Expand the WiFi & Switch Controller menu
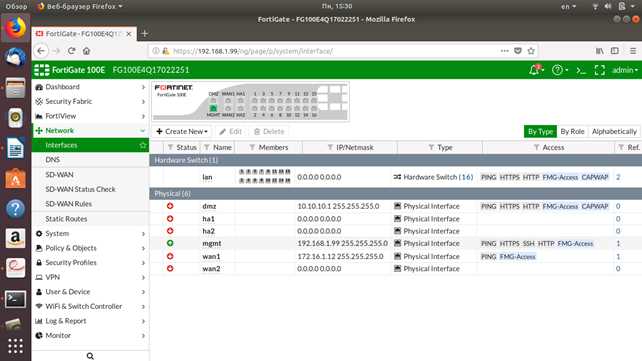This screenshot has width=642, height=361. (x=90, y=306)
